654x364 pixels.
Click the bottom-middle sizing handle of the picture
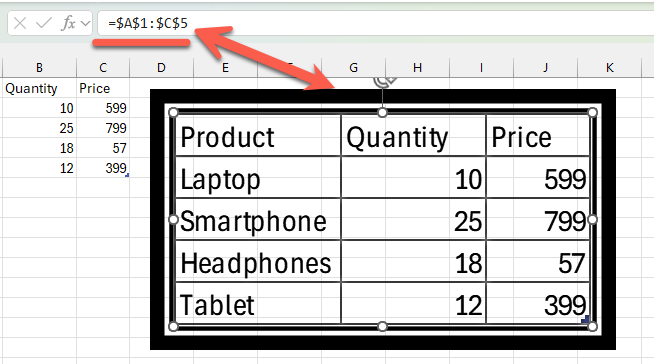[x=382, y=326]
